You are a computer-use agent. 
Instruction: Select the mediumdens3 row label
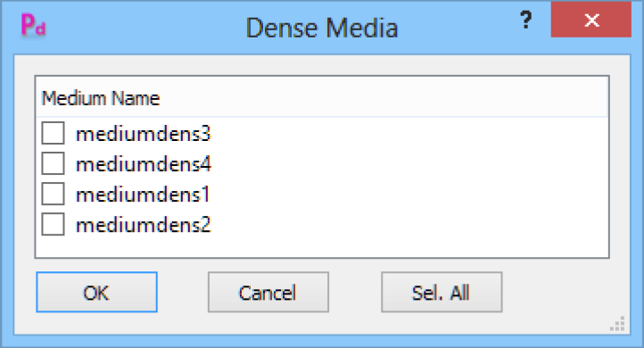tap(144, 134)
